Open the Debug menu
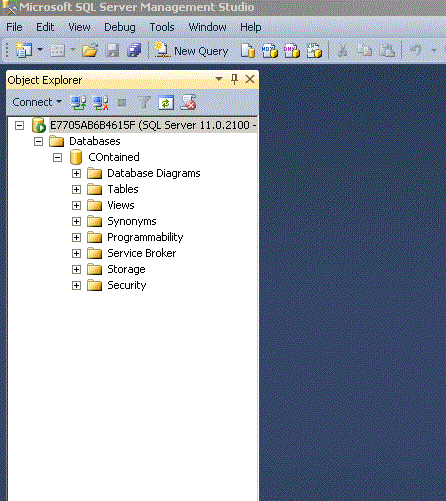The width and height of the screenshot is (446, 501). (x=120, y=27)
